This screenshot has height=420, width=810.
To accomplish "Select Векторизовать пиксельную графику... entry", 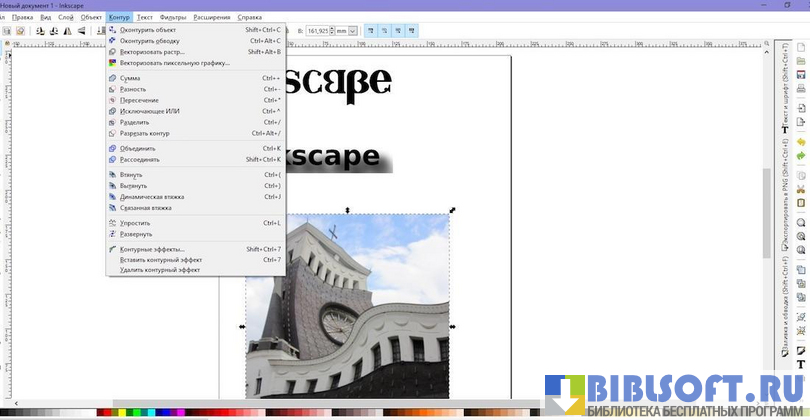I will point(175,62).
